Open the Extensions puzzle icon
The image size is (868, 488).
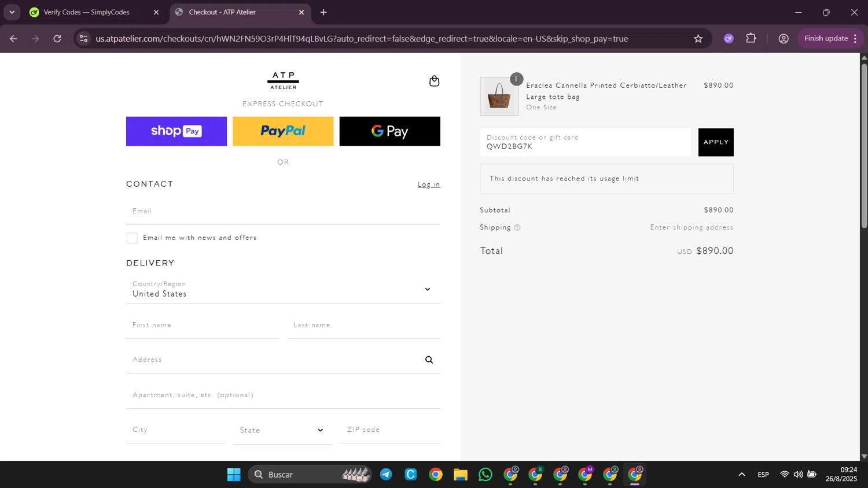[751, 39]
